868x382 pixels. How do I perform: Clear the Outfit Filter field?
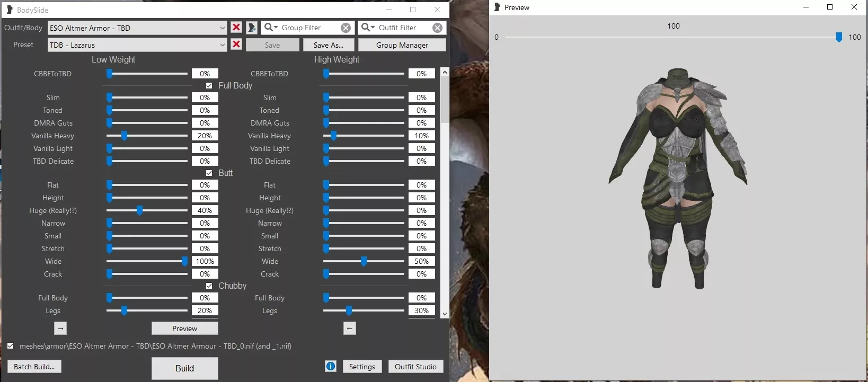pyautogui.click(x=437, y=28)
